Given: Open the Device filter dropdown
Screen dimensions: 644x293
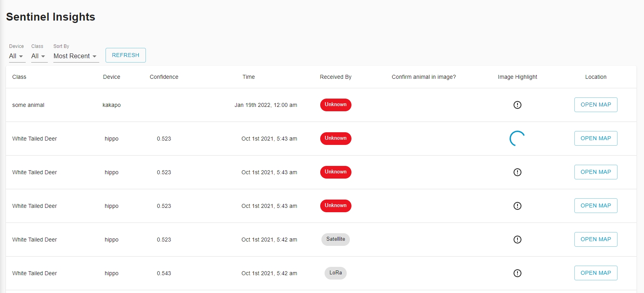Looking at the screenshot, I should pyautogui.click(x=17, y=56).
